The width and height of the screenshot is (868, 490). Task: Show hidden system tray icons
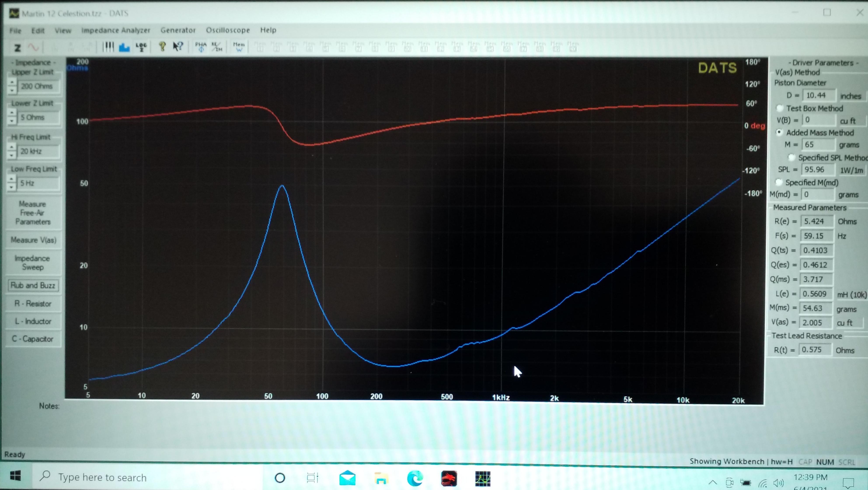712,482
